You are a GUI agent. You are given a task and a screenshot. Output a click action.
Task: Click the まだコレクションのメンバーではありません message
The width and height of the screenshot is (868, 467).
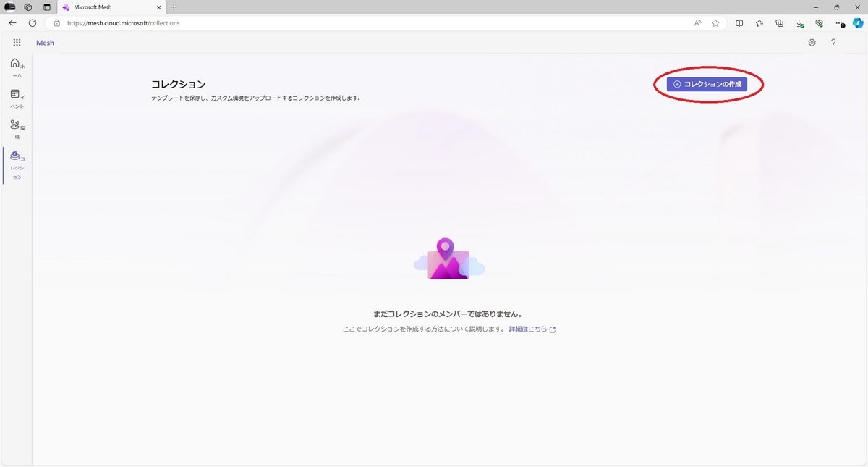(x=448, y=314)
